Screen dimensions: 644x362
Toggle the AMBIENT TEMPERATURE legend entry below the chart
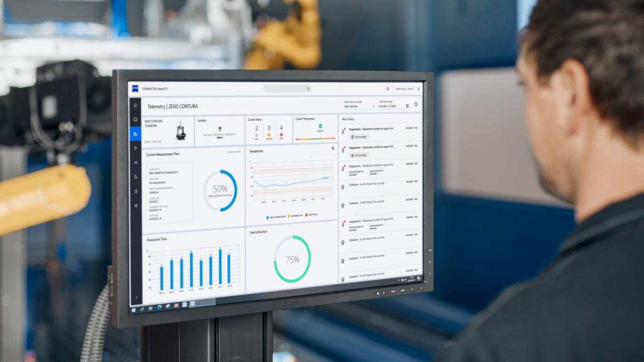pos(295,215)
